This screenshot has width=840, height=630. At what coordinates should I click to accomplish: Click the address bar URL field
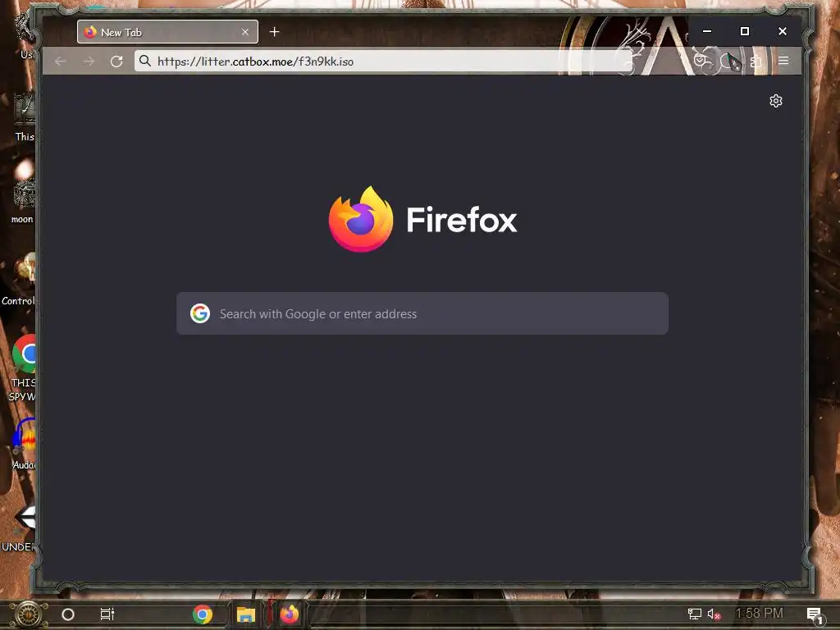383,61
